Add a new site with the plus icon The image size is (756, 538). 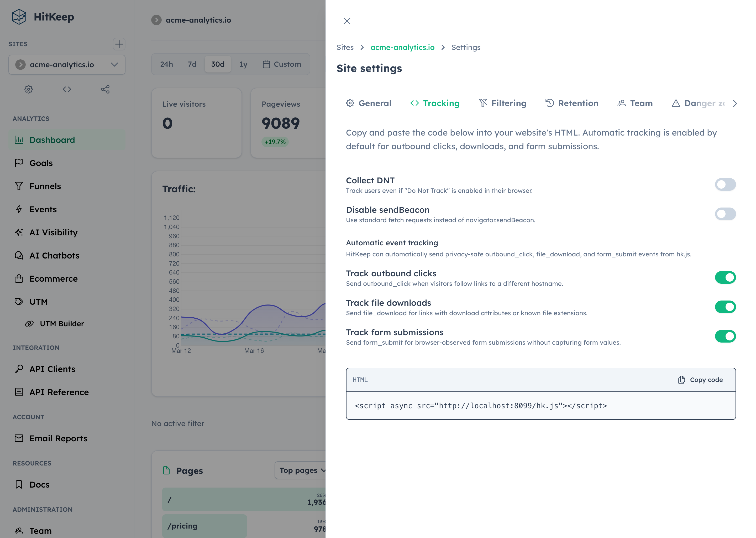click(119, 44)
